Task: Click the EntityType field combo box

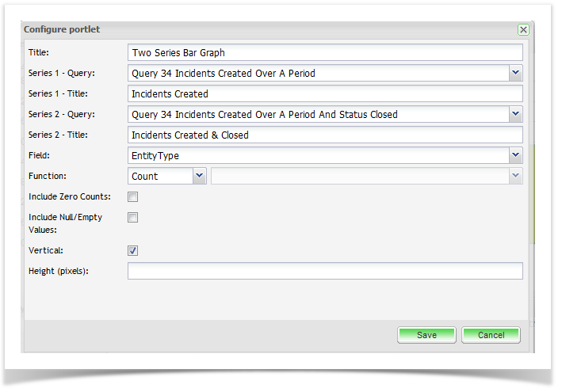Action: [x=318, y=156]
